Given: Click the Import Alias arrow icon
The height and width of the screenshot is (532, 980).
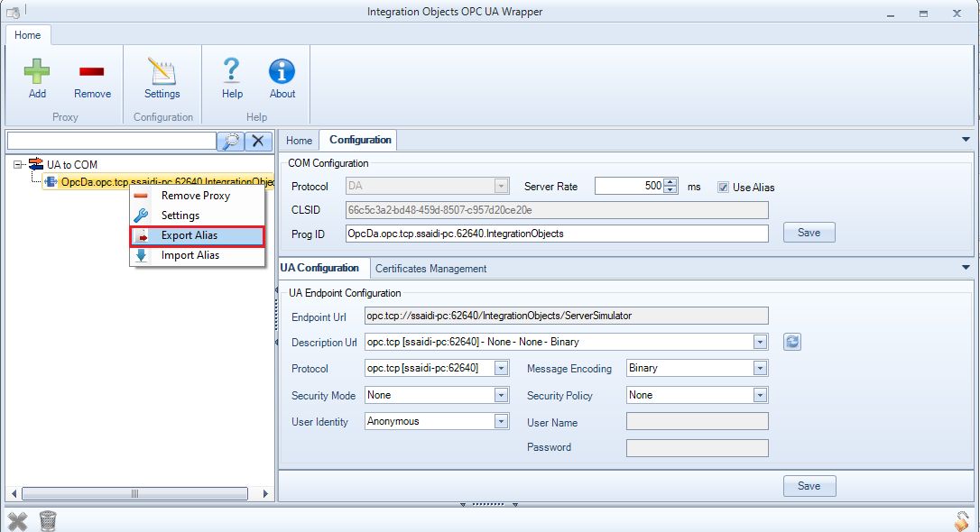Looking at the screenshot, I should click(x=142, y=255).
